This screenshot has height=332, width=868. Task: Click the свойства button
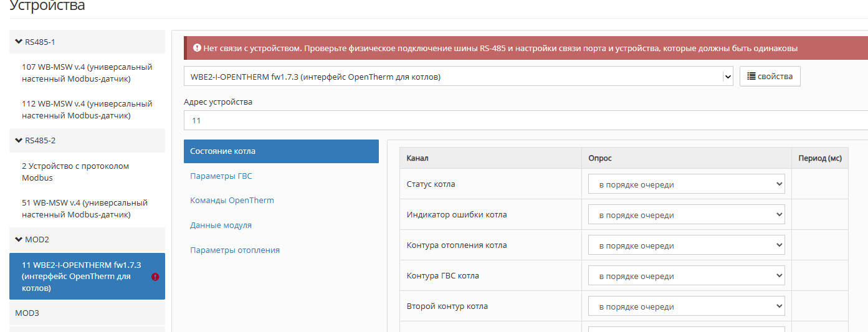click(x=770, y=76)
